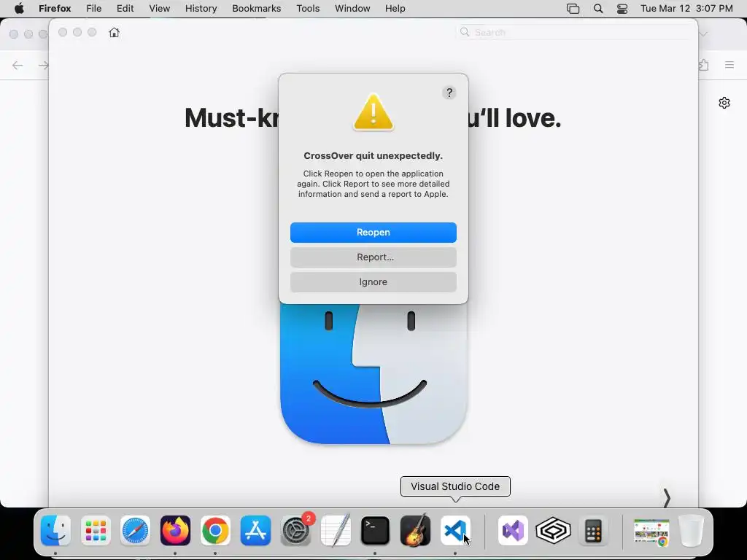
Task: Open Launchpad from the Dock
Action: point(96,531)
